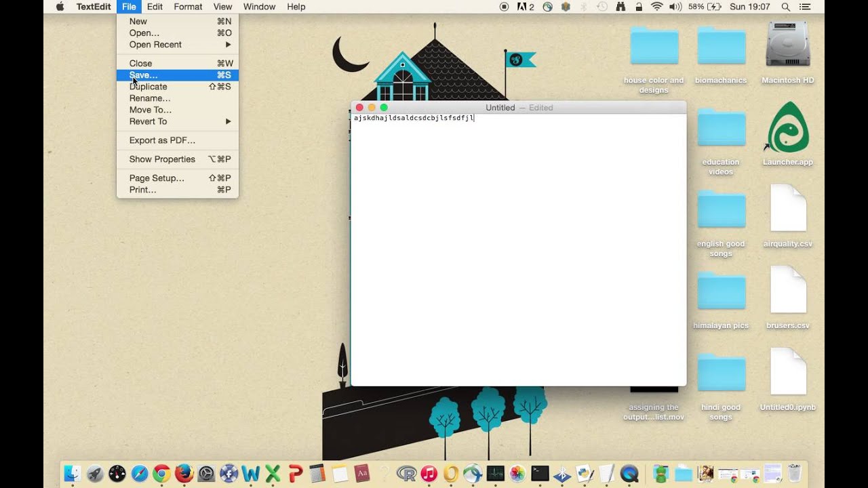Choose Open… from the File menu
The image size is (868, 488).
178,33
